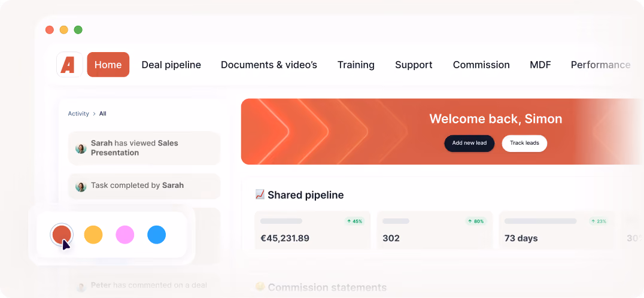
Task: Select the blue color swatch
Action: [x=156, y=235]
